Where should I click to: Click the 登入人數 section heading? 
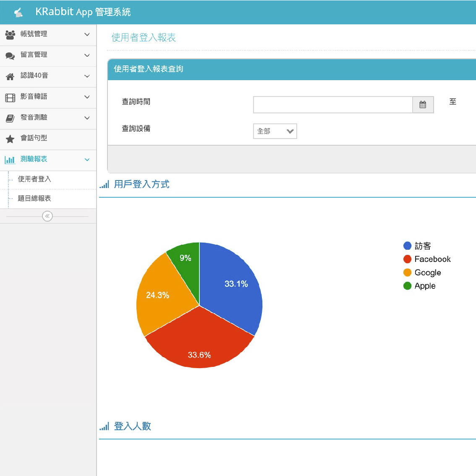point(132,426)
